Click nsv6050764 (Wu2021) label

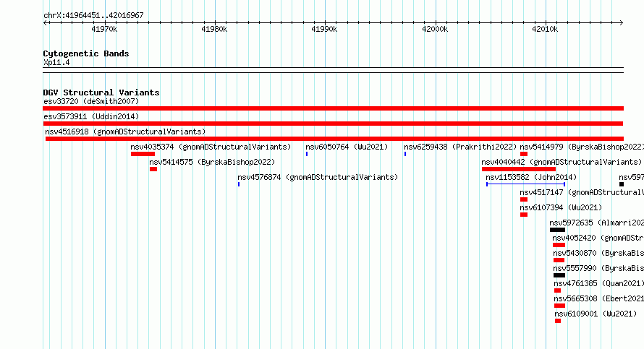[347, 147]
